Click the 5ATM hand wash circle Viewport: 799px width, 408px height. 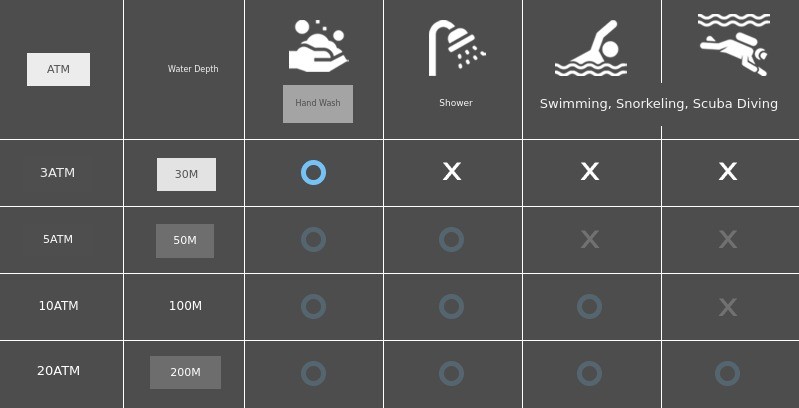click(313, 240)
